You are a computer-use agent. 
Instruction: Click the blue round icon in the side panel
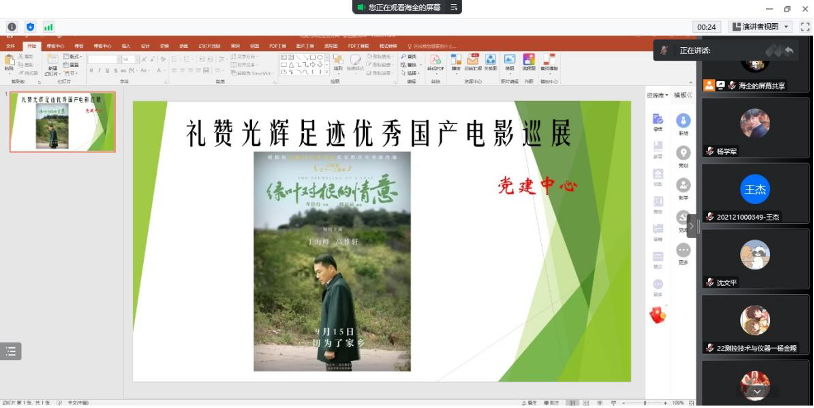point(684,120)
